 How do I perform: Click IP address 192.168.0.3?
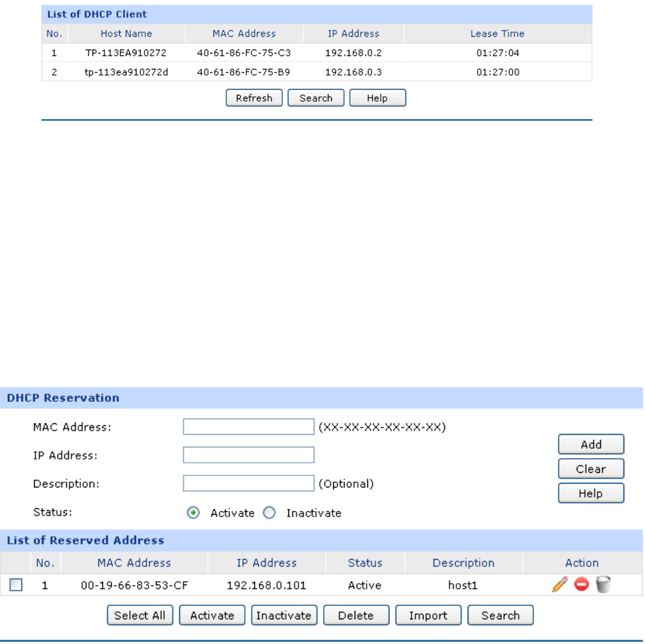[353, 72]
